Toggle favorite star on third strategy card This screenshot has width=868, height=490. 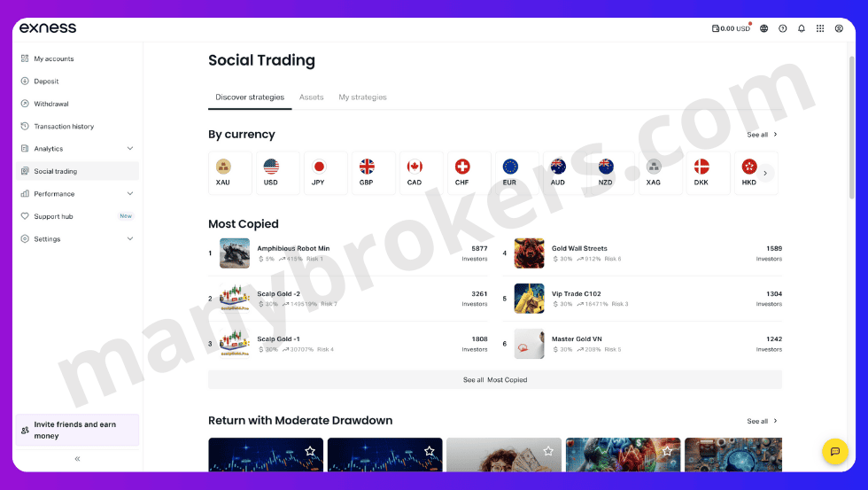point(548,451)
